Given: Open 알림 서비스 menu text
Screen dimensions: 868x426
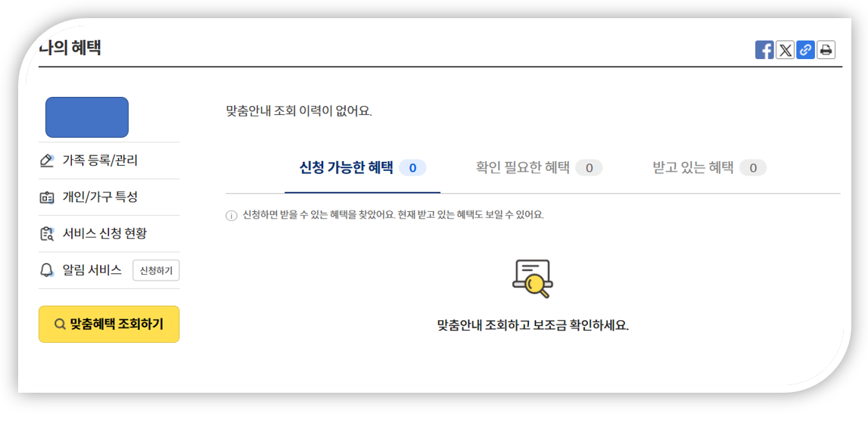Looking at the screenshot, I should 92,270.
